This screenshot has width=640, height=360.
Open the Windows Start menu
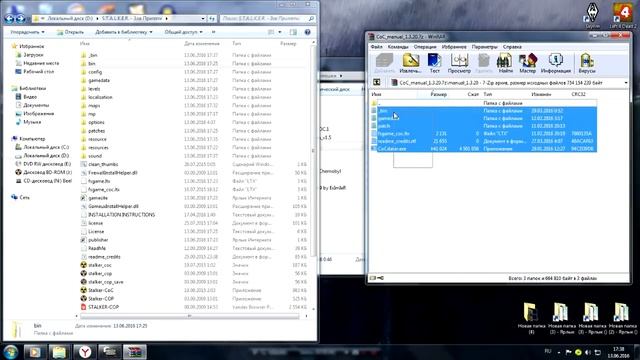tap(11, 352)
